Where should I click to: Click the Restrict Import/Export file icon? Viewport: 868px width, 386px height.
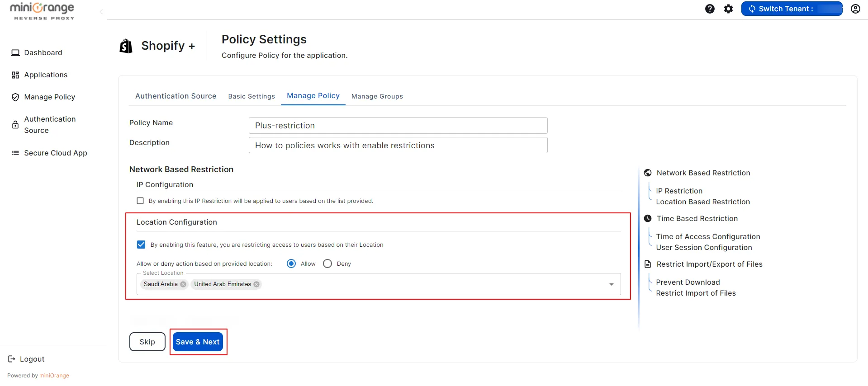(x=648, y=264)
